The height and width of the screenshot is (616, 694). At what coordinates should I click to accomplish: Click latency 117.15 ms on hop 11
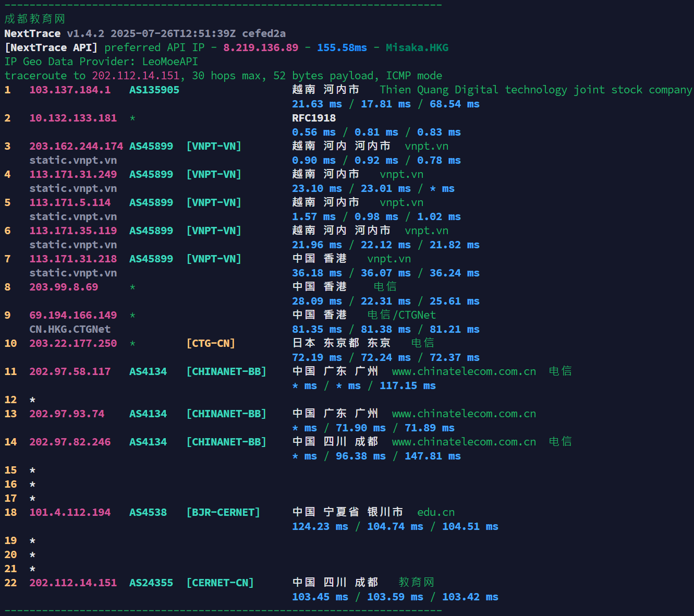408,385
